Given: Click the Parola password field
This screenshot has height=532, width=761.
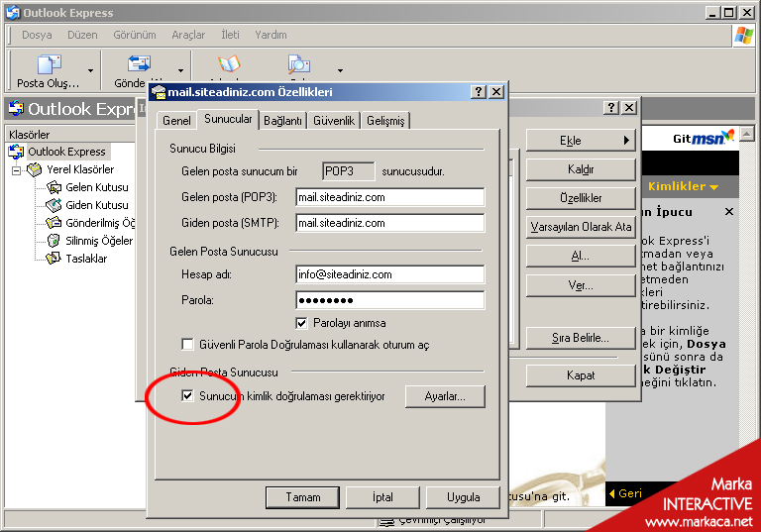Looking at the screenshot, I should point(389,300).
